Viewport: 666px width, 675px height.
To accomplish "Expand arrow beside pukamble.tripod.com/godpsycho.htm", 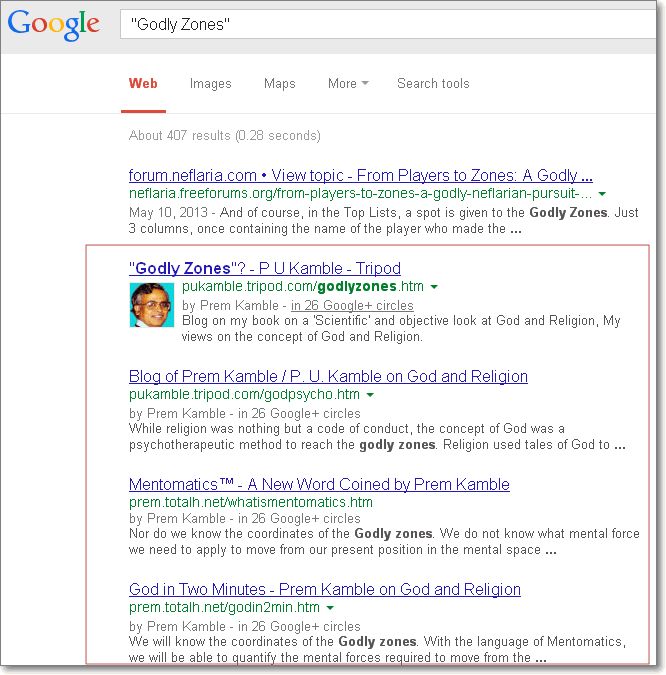I will pyautogui.click(x=370, y=396).
